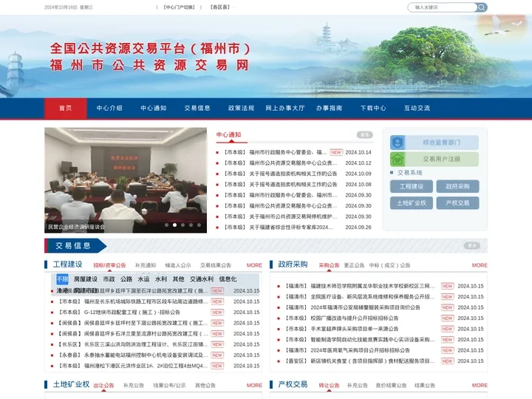Viewport: 532px width, 399px height.
Task: Select the 出让公告 tab
Action: pos(103,386)
